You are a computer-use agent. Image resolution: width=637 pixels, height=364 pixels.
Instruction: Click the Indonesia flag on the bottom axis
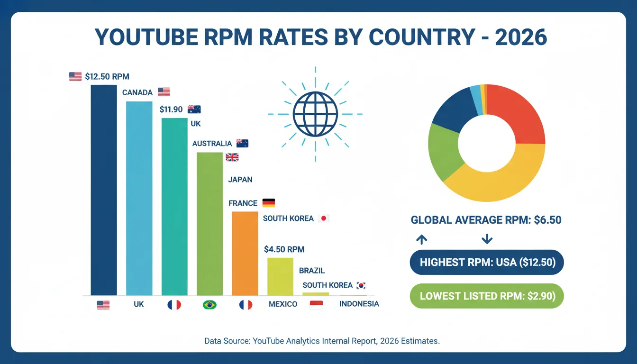[x=316, y=305]
